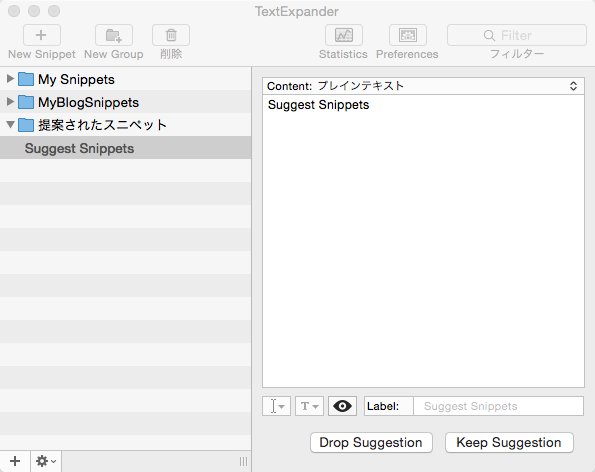This screenshot has height=472, width=595.
Task: Click the trash delete icon
Action: click(171, 35)
